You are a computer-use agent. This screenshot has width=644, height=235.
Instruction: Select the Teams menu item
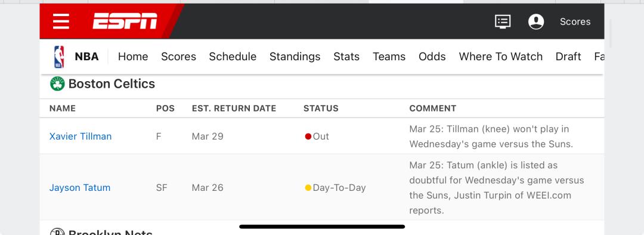point(389,57)
